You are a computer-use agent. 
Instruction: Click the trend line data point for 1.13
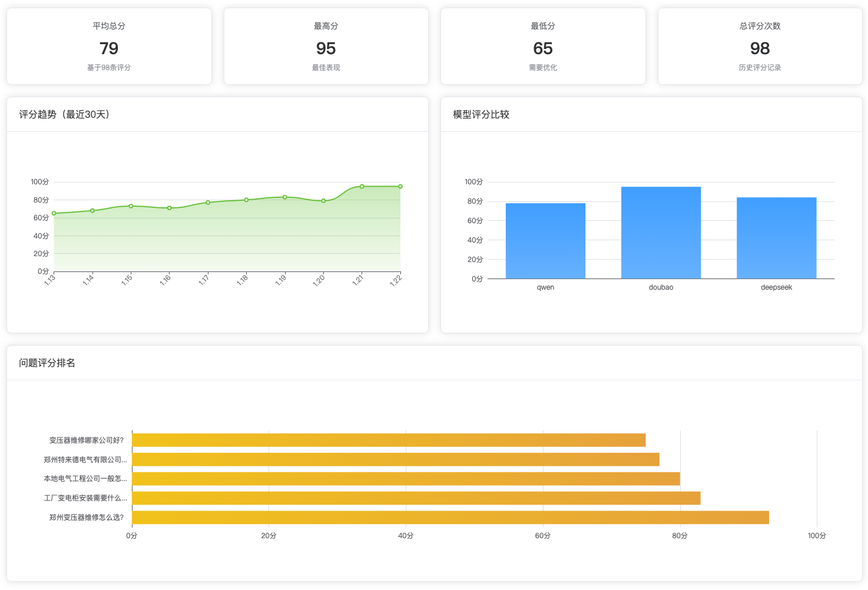click(54, 213)
